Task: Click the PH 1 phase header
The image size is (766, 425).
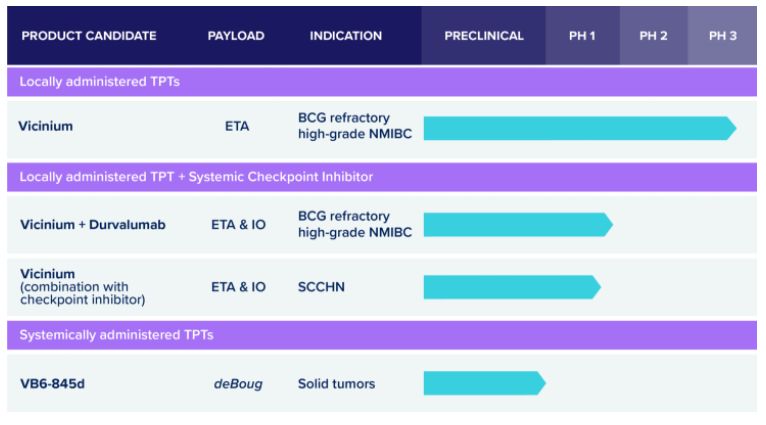Action: coord(582,36)
